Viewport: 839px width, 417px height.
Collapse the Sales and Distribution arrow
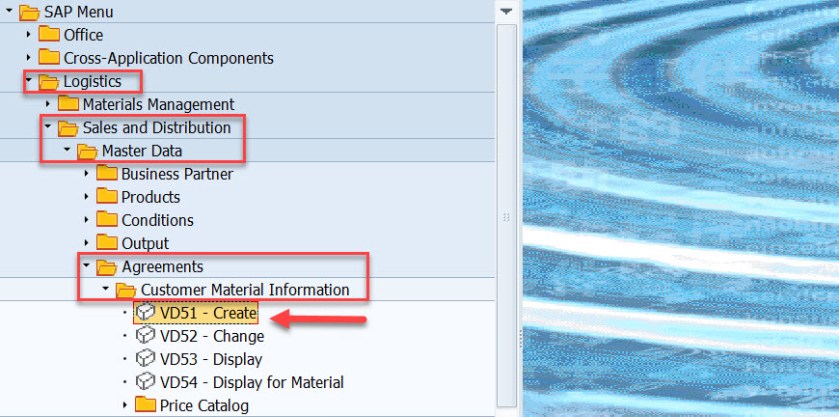[x=48, y=127]
